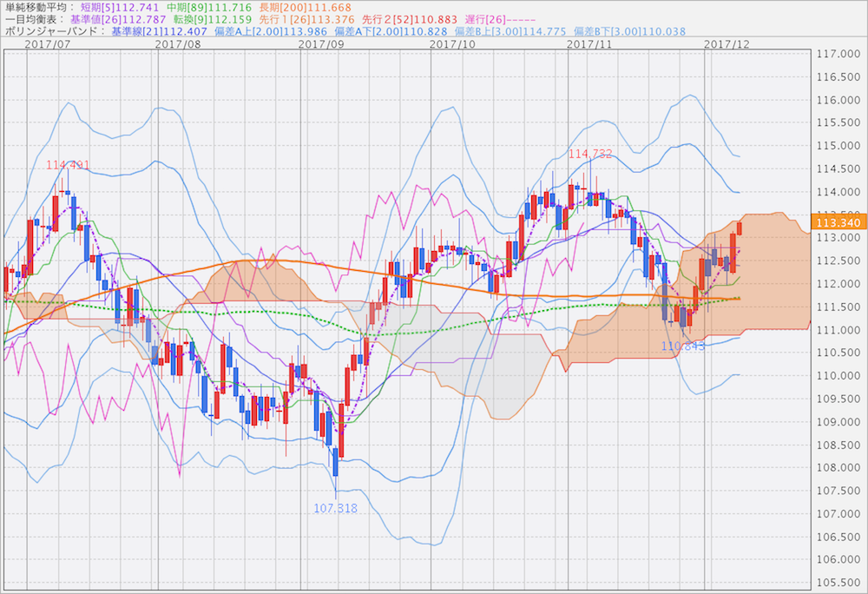Click the 110.843 November low label
The image size is (868, 594).
pyautogui.click(x=683, y=346)
